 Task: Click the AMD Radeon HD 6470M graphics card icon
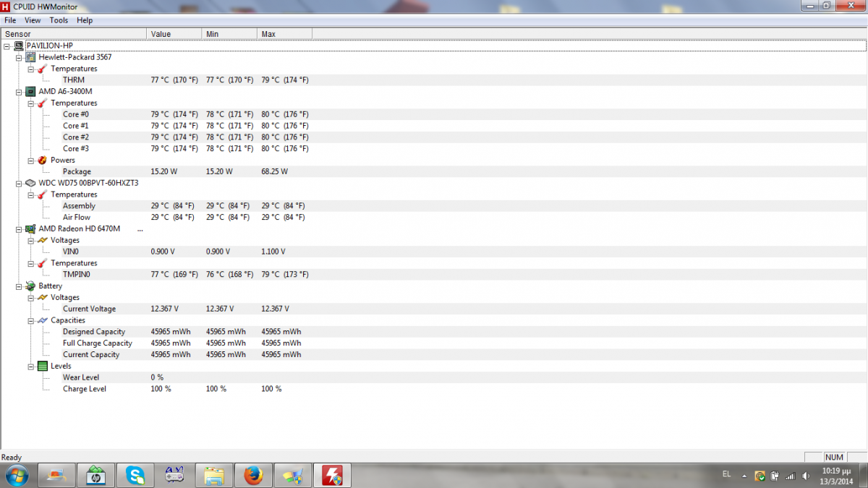pos(31,229)
